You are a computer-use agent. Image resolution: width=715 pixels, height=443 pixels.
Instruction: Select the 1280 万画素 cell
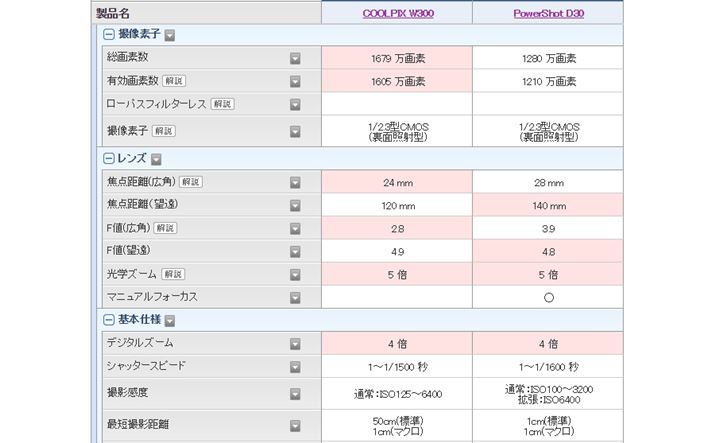[548, 58]
